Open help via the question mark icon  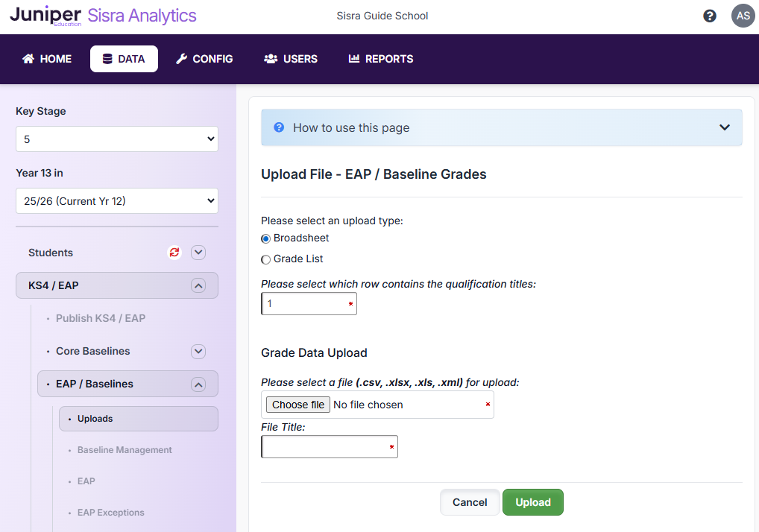(x=710, y=16)
